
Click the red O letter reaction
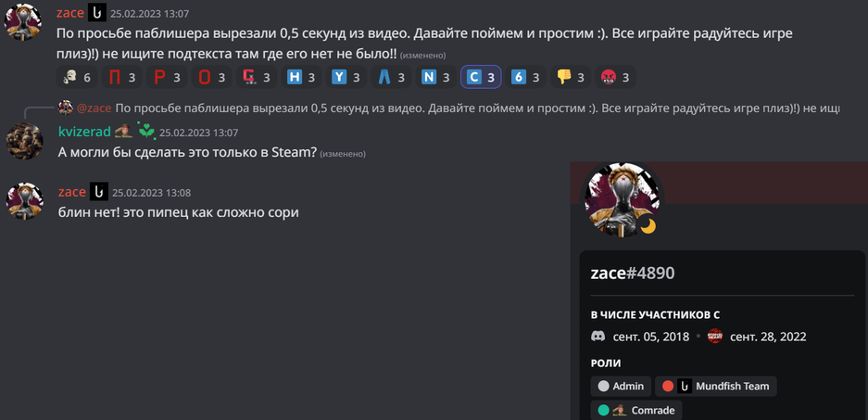(212, 77)
